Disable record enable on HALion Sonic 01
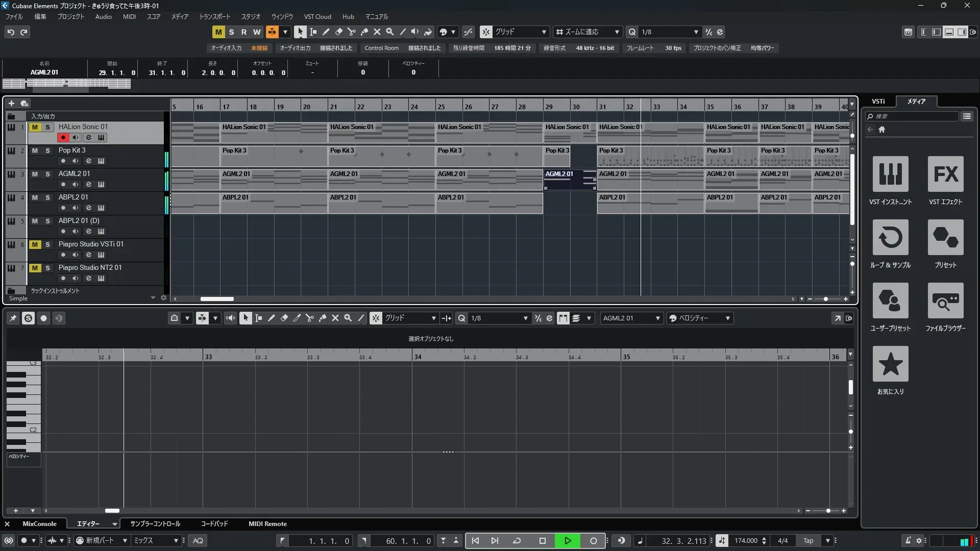This screenshot has height=551, width=980. click(x=63, y=137)
